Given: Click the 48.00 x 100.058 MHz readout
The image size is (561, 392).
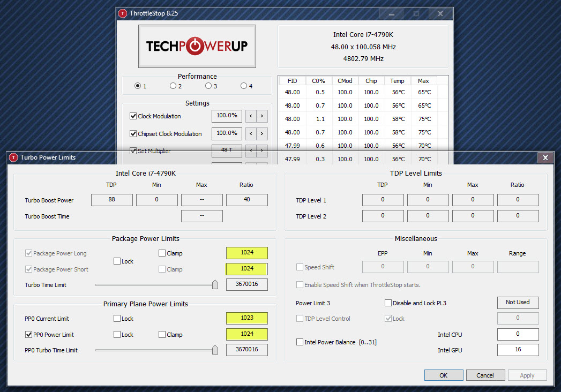Looking at the screenshot, I should tap(363, 47).
